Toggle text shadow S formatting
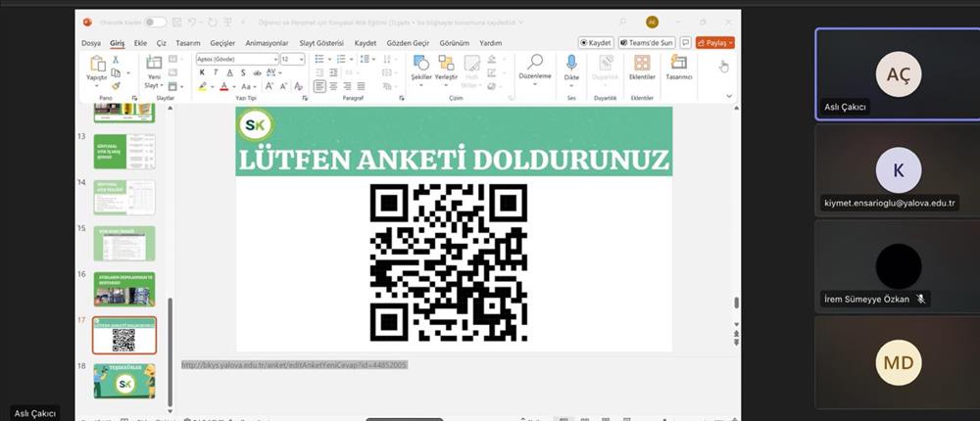Screen dimensions: 980x421 point(243,72)
